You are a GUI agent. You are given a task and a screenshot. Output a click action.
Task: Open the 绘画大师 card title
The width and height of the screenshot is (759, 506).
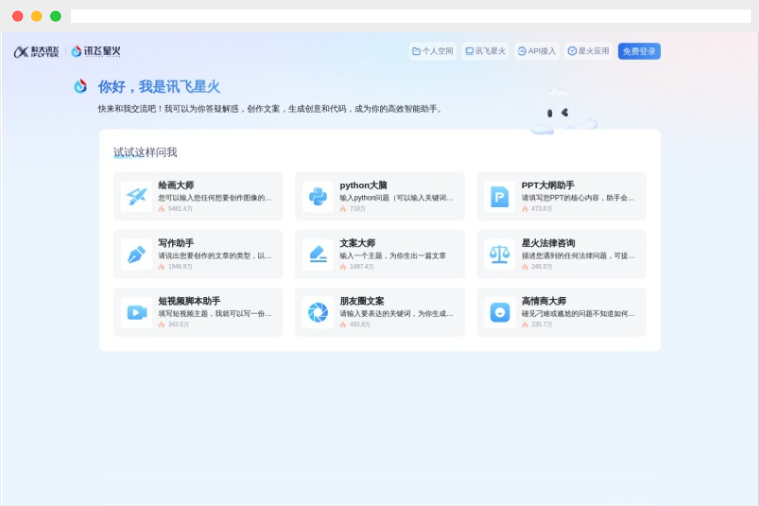[176, 185]
